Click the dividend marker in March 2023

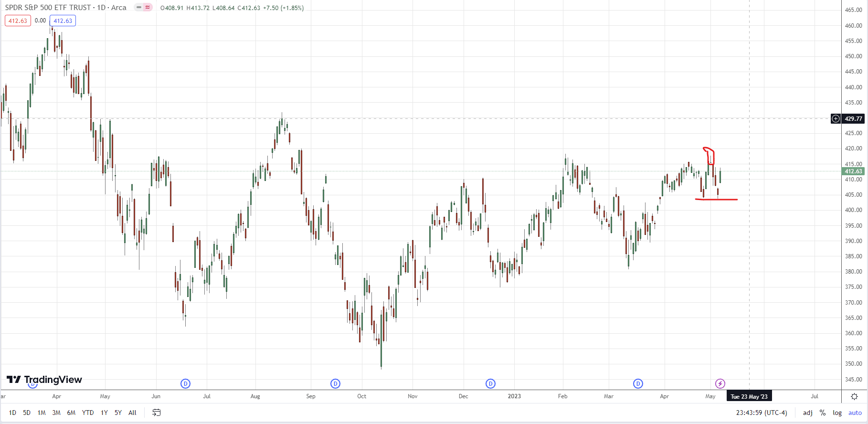click(638, 383)
